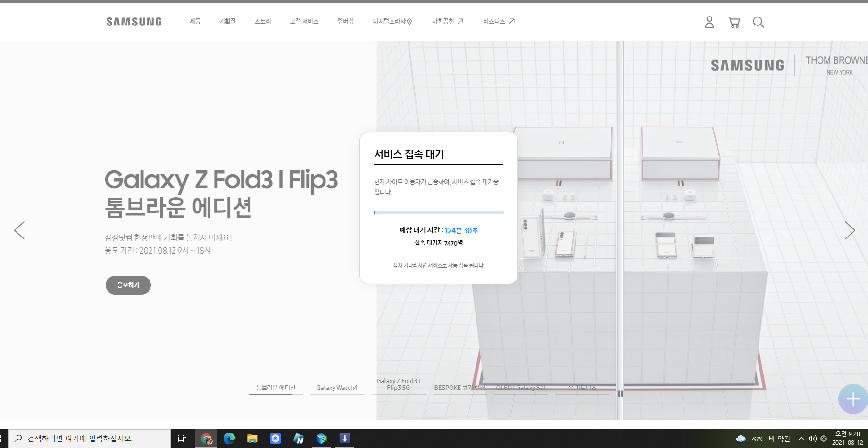Select the 톰브라운 에디션 carousel tab

pyautogui.click(x=276, y=388)
